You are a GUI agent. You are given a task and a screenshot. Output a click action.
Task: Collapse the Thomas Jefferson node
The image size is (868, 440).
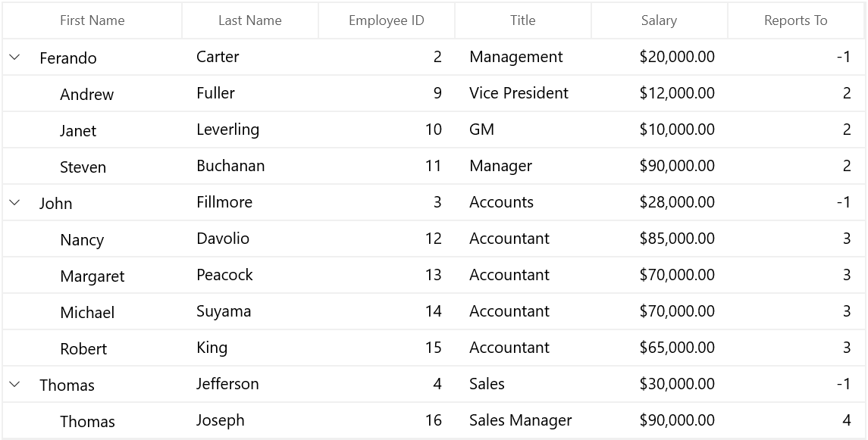click(15, 384)
